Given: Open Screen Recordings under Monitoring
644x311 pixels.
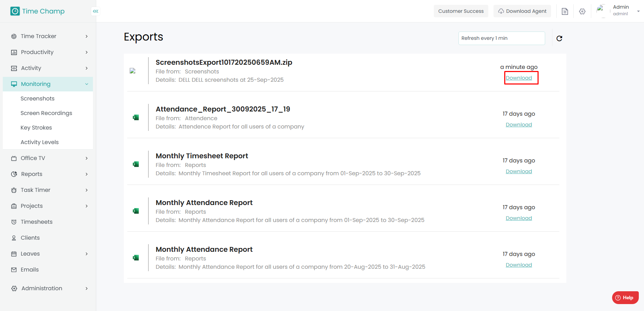Looking at the screenshot, I should pos(46,113).
